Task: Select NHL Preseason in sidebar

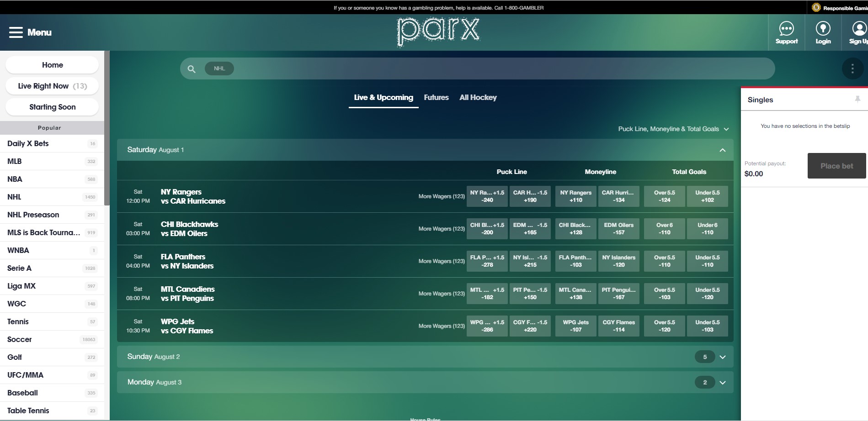Action: point(52,215)
